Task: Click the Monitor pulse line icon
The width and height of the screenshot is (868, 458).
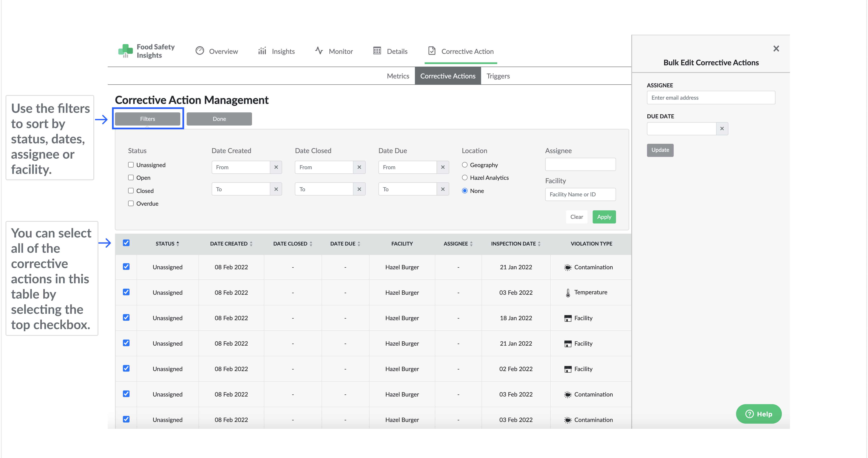Action: tap(319, 51)
